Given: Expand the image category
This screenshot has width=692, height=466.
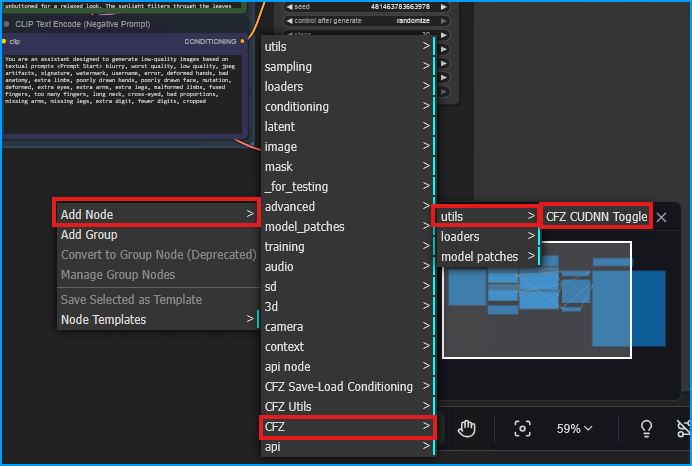Looking at the screenshot, I should click(347, 147).
